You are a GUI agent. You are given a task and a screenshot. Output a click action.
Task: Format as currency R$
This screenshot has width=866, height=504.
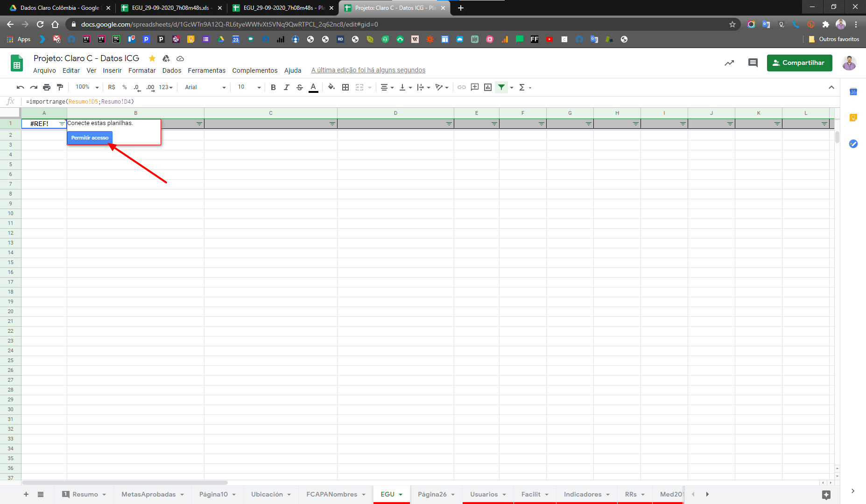click(112, 87)
